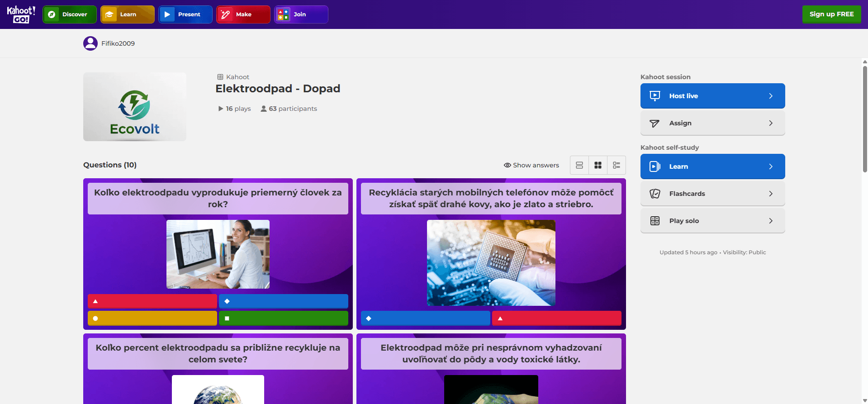Click the Assign paper plane icon
Viewport: 868px width, 404px height.
click(x=655, y=123)
